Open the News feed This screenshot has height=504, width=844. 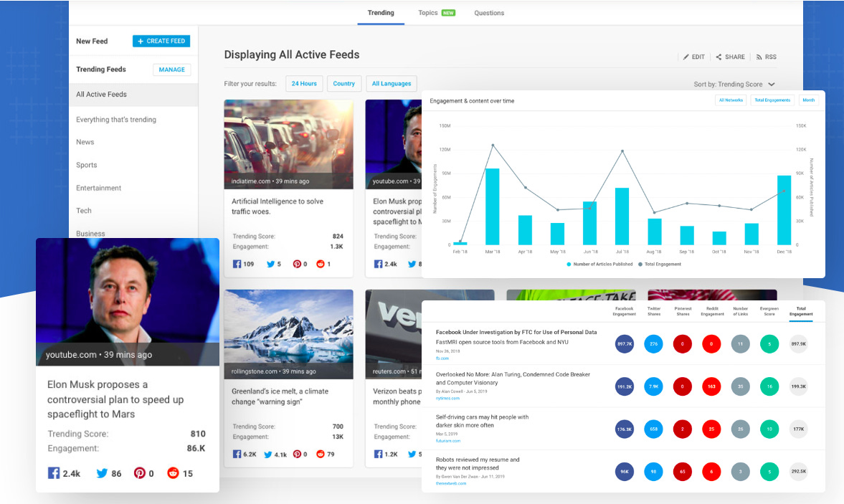click(x=85, y=142)
